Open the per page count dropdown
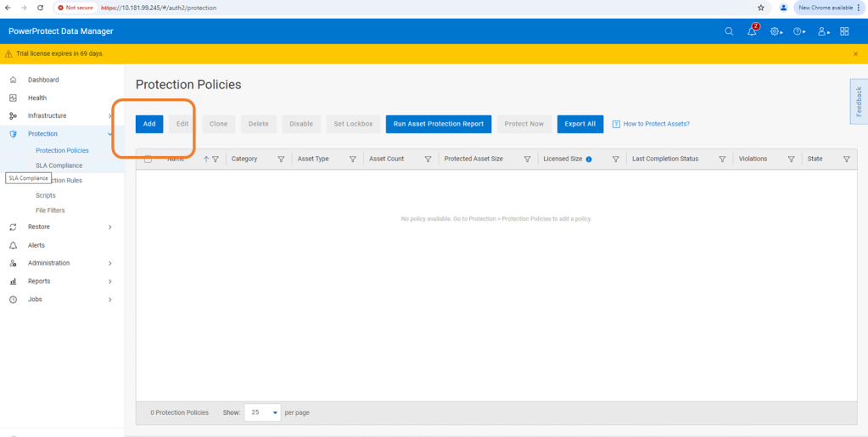 tap(262, 412)
